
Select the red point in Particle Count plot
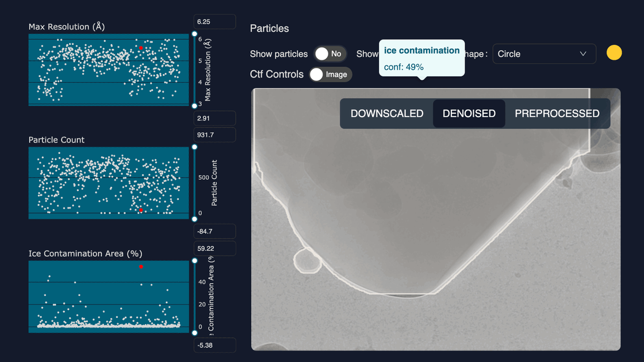(140, 210)
